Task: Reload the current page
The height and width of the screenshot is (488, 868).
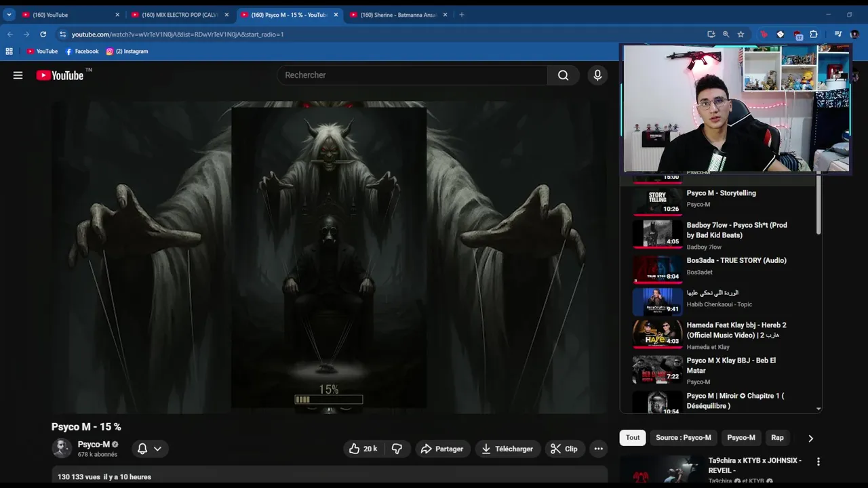Action: [x=43, y=34]
